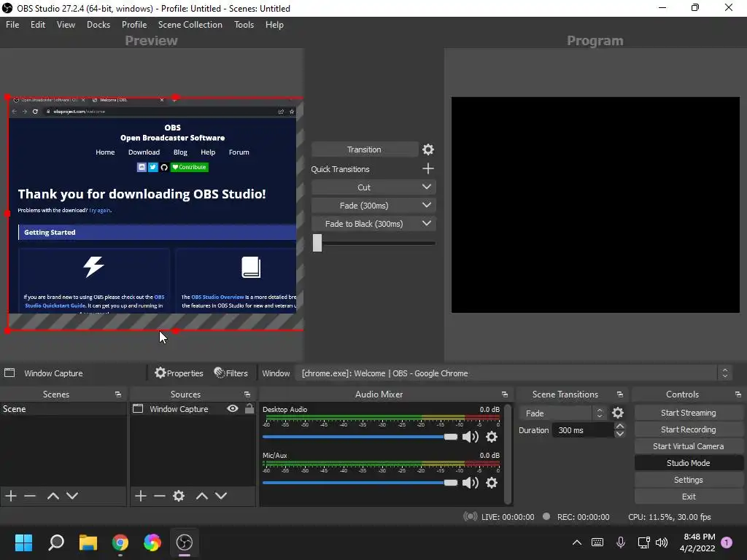Mute the Mic/Aux speaker icon
This screenshot has width=747, height=560.
471,483
